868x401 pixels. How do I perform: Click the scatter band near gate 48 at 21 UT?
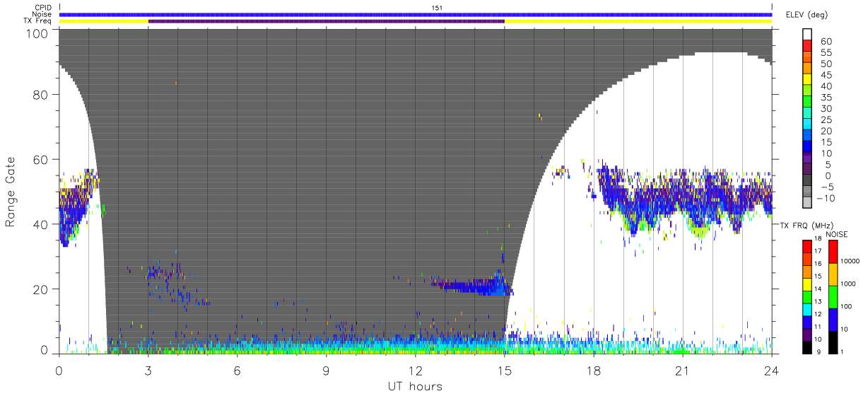point(684,202)
